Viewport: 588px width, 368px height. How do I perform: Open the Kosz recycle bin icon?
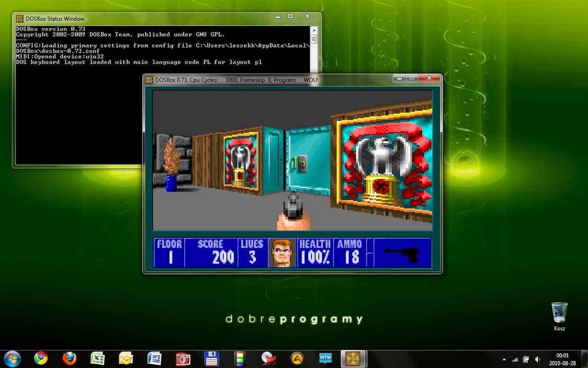click(560, 316)
